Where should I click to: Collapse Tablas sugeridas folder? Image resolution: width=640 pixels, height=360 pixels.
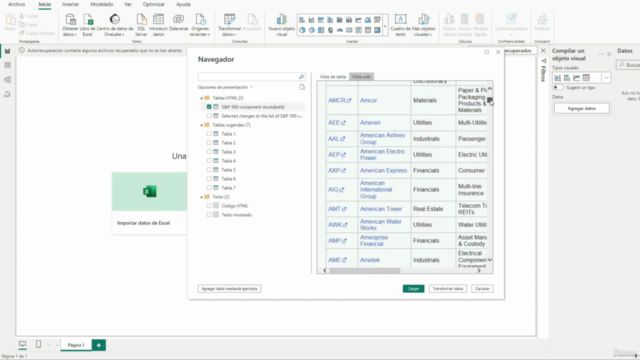201,125
